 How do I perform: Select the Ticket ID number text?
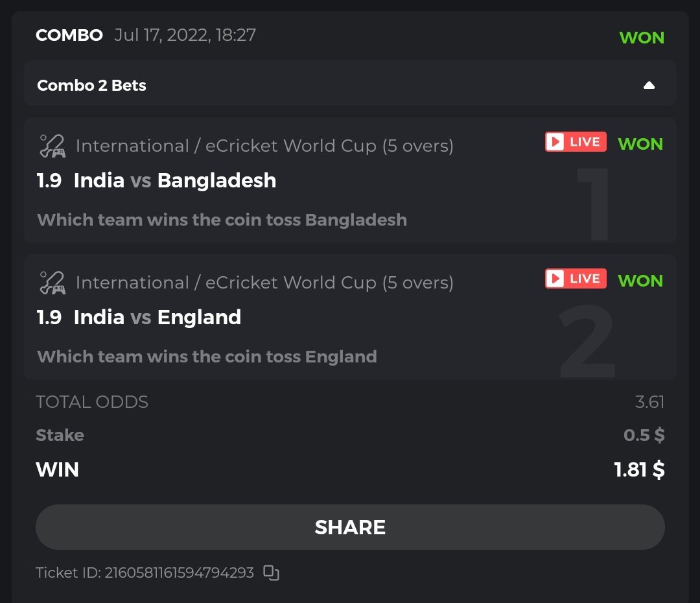[x=179, y=573]
